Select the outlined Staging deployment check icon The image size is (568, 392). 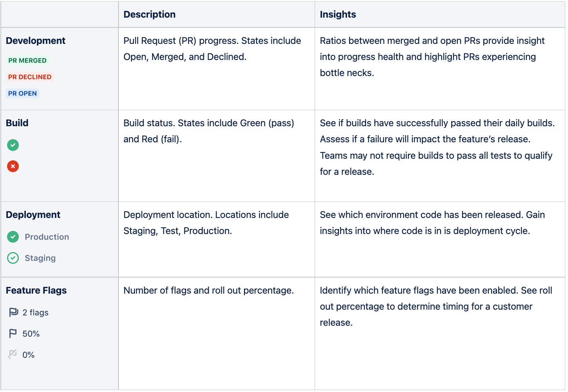point(13,258)
